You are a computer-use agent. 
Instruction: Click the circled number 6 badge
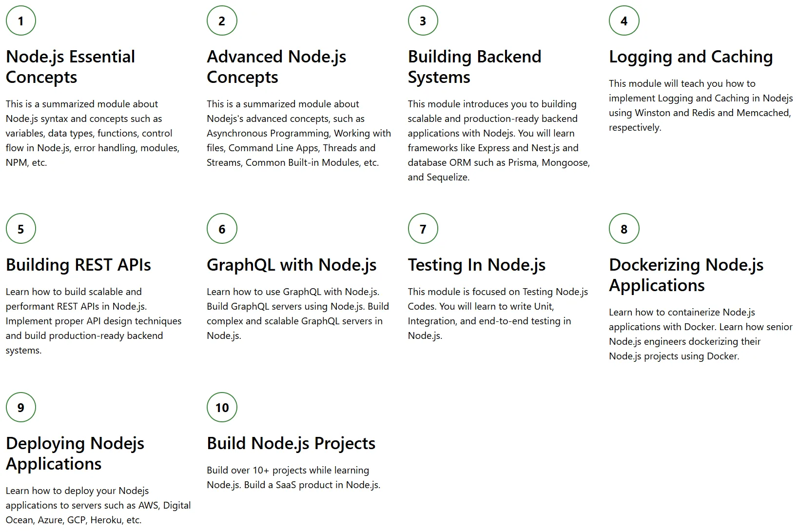click(222, 229)
